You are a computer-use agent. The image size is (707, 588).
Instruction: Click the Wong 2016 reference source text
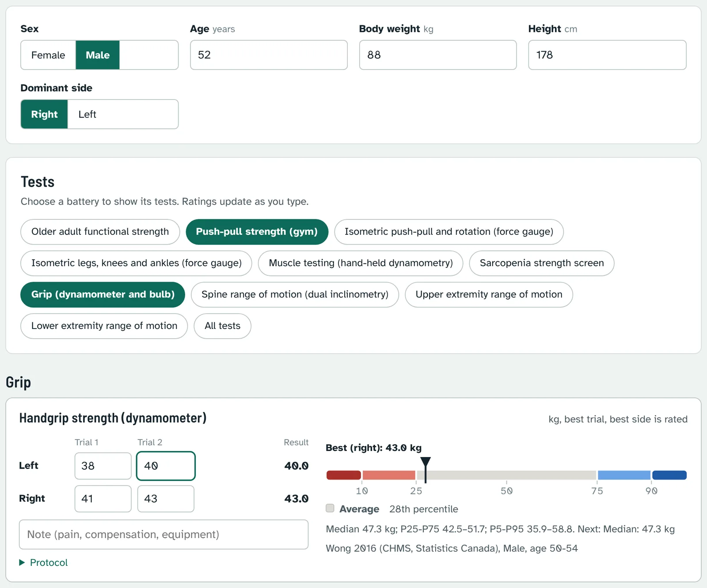click(452, 548)
